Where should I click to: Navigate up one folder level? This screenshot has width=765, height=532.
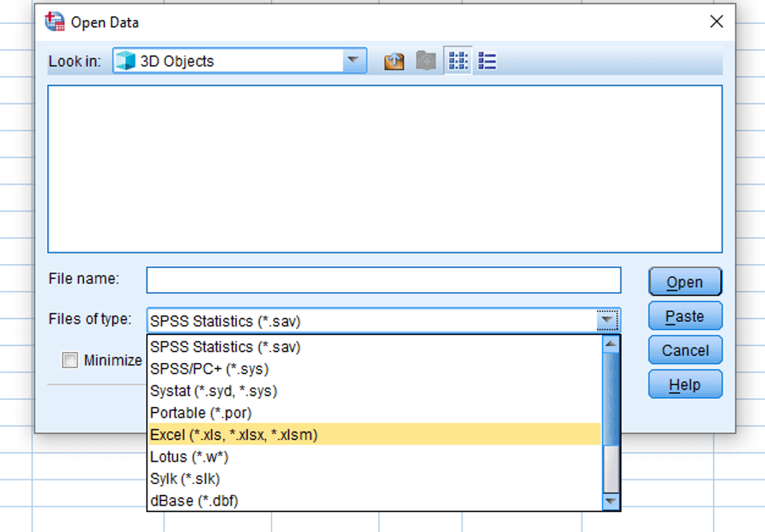(394, 60)
